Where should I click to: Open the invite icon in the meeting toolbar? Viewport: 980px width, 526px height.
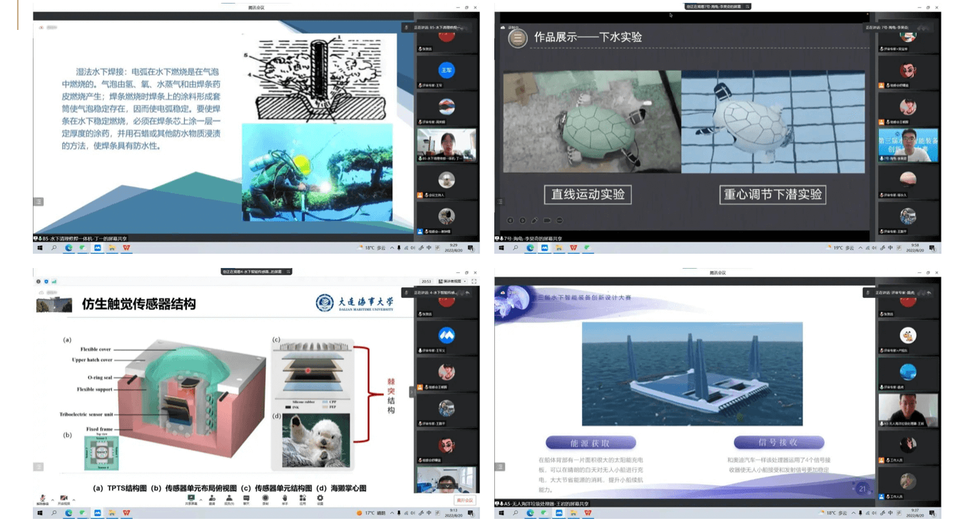click(x=212, y=499)
